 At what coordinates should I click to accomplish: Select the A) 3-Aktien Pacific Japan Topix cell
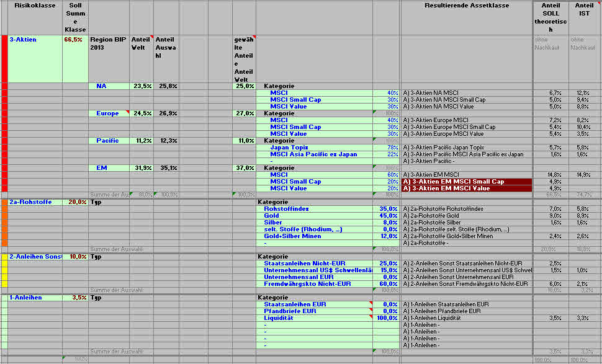click(x=467, y=148)
